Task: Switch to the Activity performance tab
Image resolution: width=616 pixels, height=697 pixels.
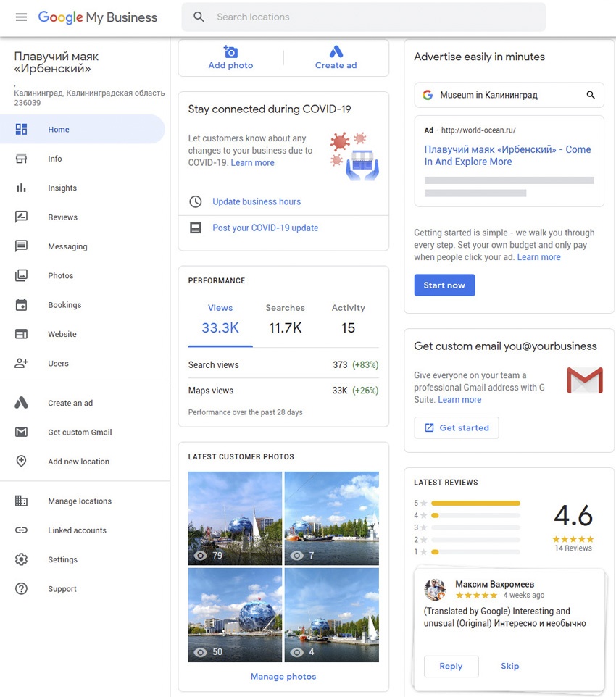Action: [x=349, y=320]
